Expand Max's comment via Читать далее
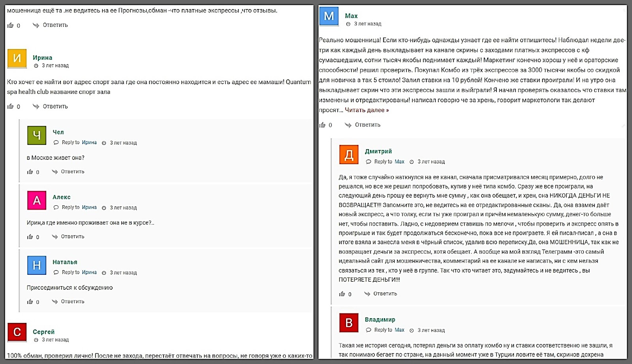The width and height of the screenshot is (632, 364). click(367, 110)
